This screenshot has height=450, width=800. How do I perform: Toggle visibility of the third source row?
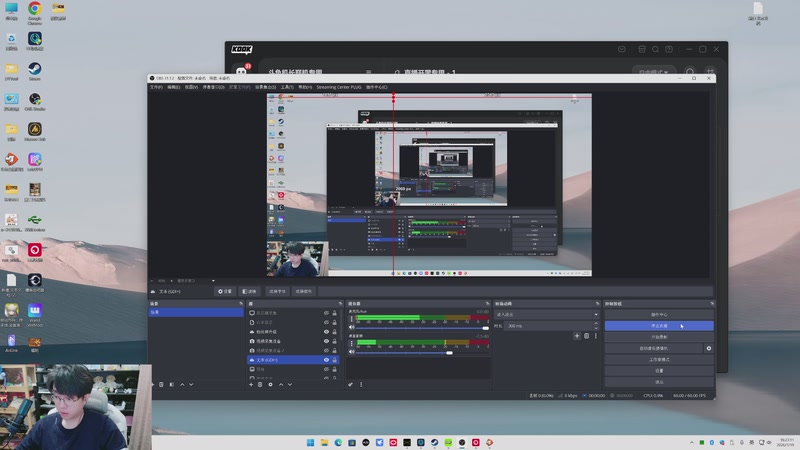327,332
